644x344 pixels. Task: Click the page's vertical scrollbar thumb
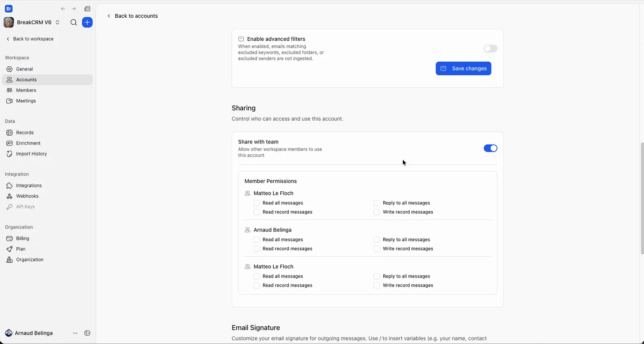coord(642,198)
